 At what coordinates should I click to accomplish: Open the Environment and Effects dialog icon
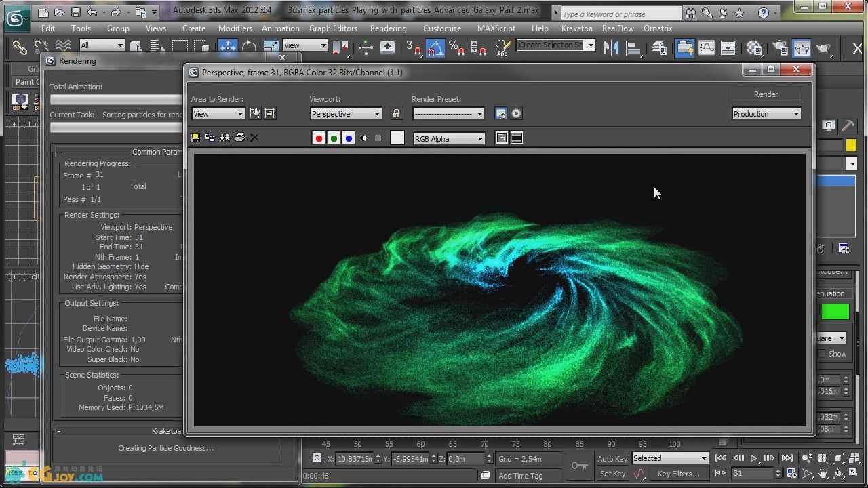tap(516, 113)
